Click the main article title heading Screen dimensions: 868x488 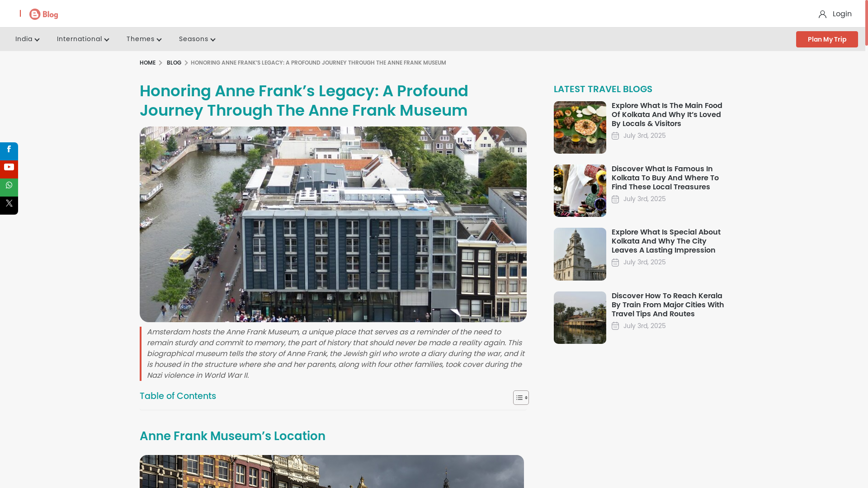tap(304, 101)
